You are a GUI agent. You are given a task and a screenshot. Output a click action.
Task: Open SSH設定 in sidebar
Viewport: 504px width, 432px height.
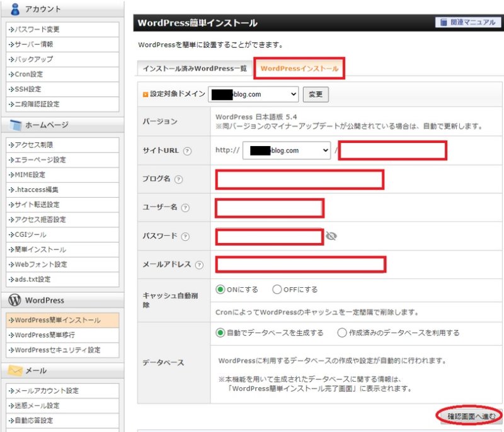(x=62, y=89)
